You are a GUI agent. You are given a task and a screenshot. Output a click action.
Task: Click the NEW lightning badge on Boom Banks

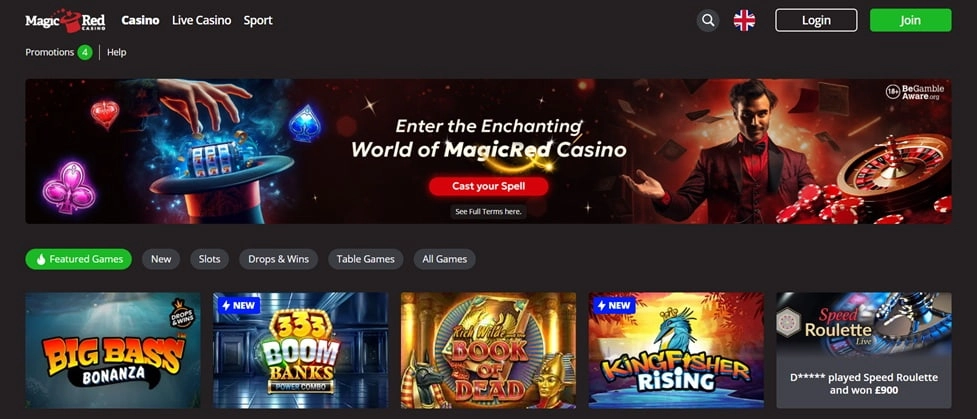pyautogui.click(x=239, y=306)
